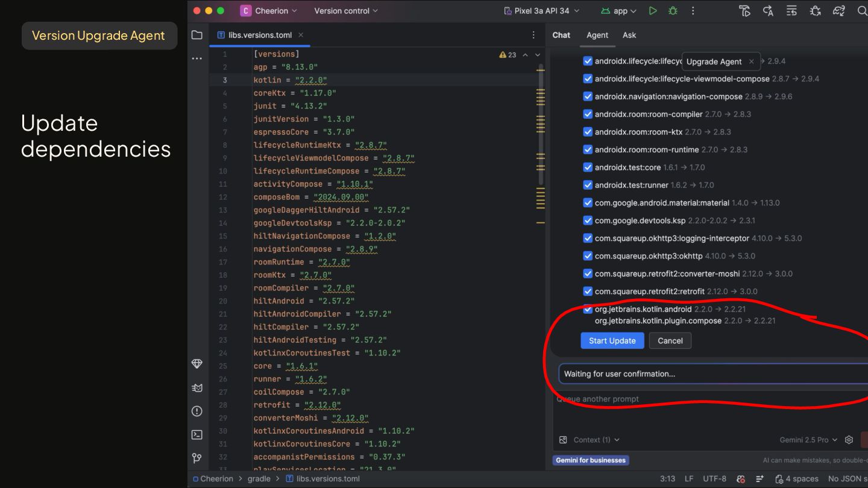Uncheck com.google.android.material:material dependency

pos(588,203)
